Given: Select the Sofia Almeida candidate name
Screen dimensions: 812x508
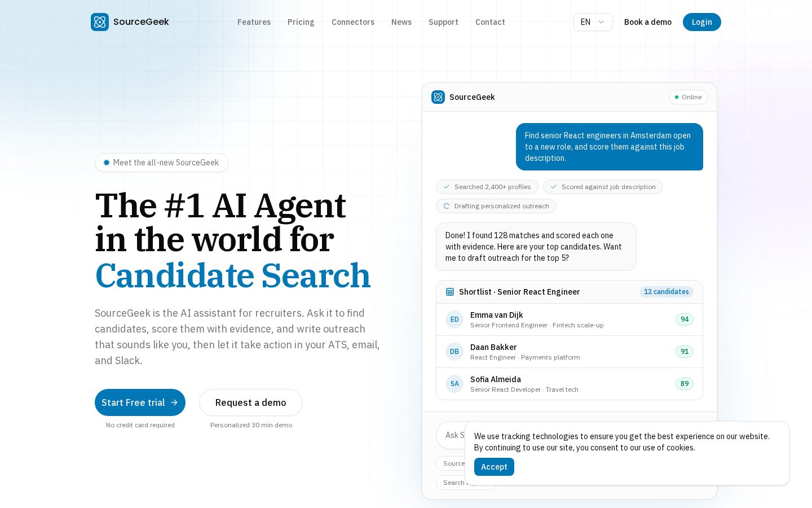Looking at the screenshot, I should 496,379.
